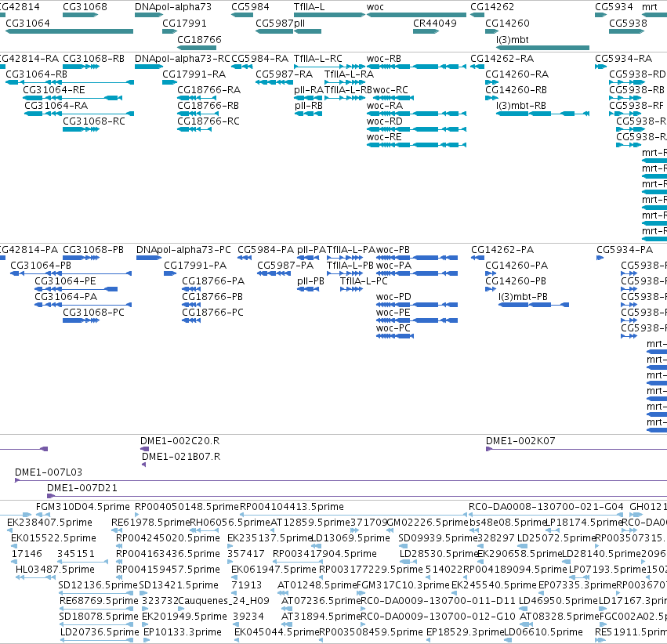Select EST RP004050148.5prime

tap(137, 515)
